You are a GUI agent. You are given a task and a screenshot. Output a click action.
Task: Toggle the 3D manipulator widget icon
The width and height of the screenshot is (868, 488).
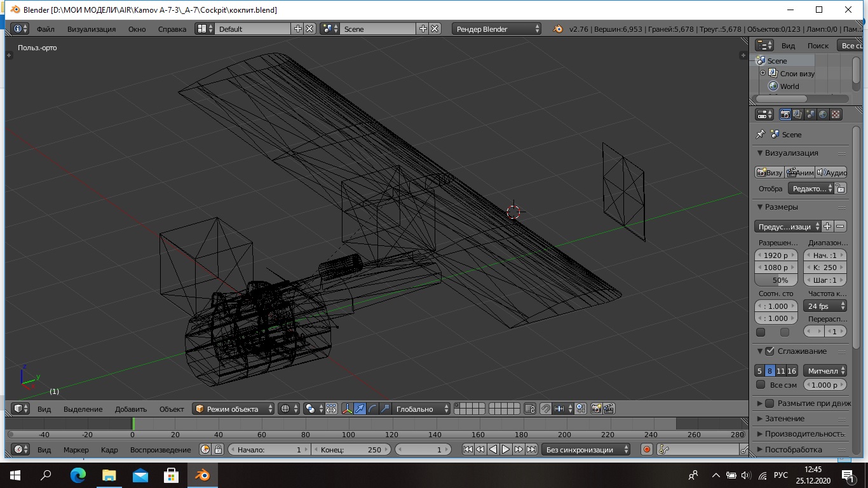coord(347,409)
